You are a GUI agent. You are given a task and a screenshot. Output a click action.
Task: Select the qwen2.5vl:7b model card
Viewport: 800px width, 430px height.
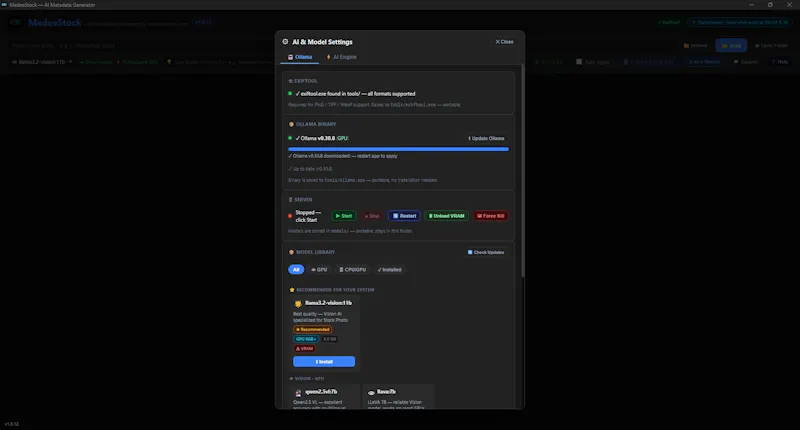[x=324, y=397]
